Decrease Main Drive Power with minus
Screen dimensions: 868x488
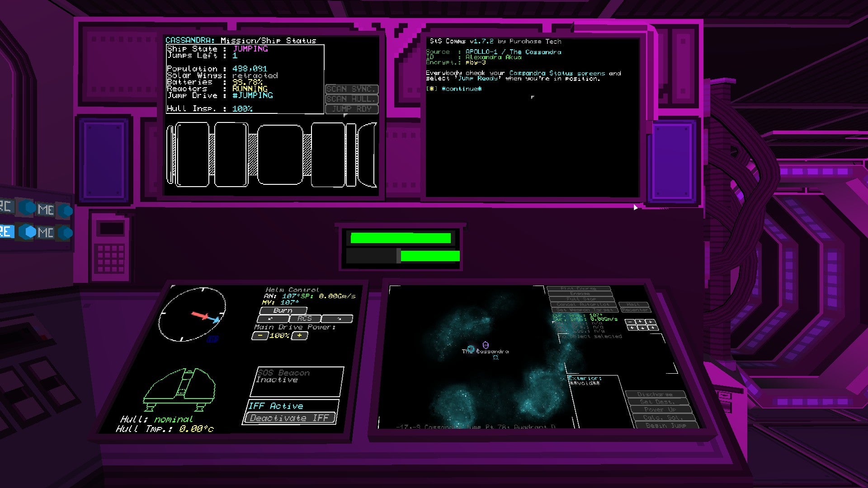pyautogui.click(x=259, y=336)
